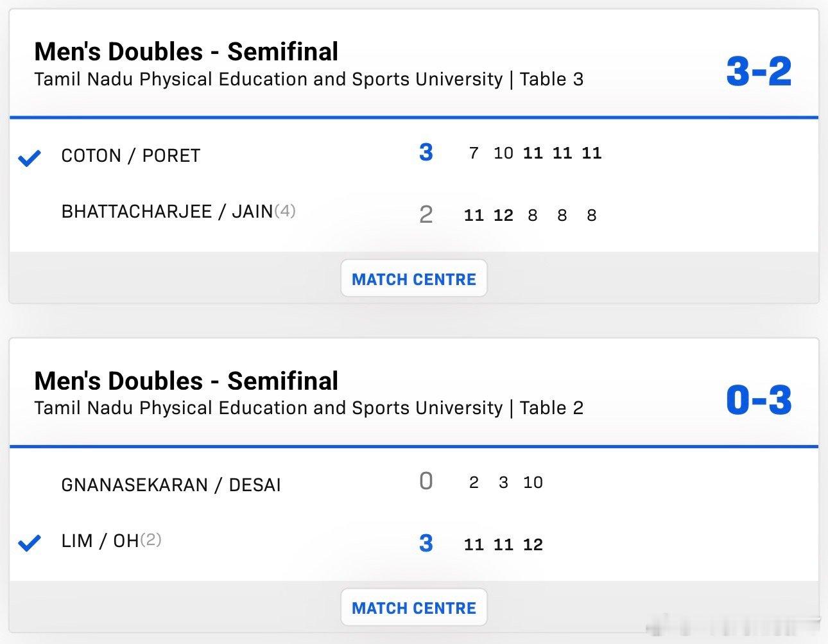Select the BHATTACHARJEE / JAIN team name
The width and height of the screenshot is (828, 644).
coord(167,212)
